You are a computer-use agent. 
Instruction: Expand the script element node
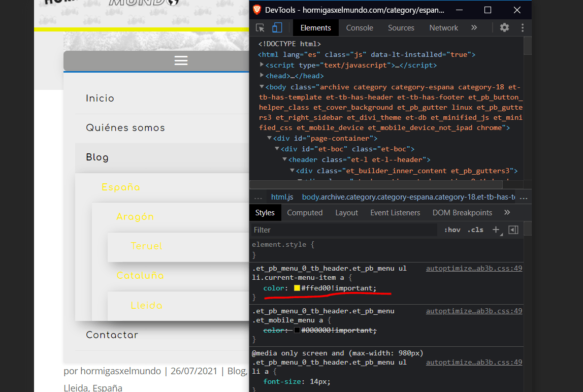tap(262, 64)
